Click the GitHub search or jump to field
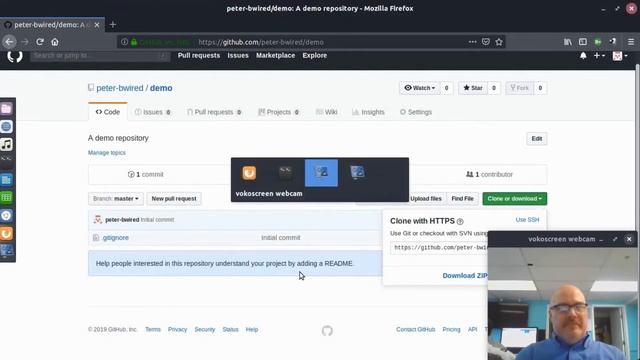The width and height of the screenshot is (640, 360). (100, 56)
